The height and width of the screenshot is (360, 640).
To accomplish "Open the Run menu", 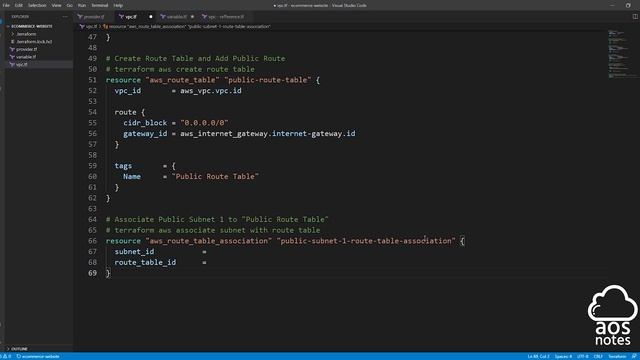I will click(x=82, y=5).
